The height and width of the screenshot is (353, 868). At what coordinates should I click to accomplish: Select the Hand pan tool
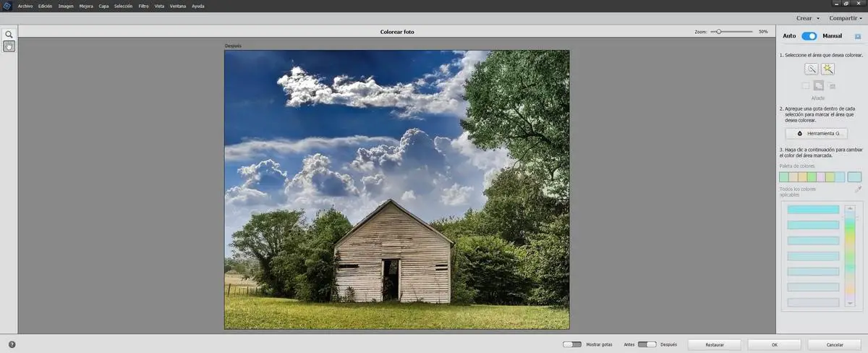pos(9,46)
